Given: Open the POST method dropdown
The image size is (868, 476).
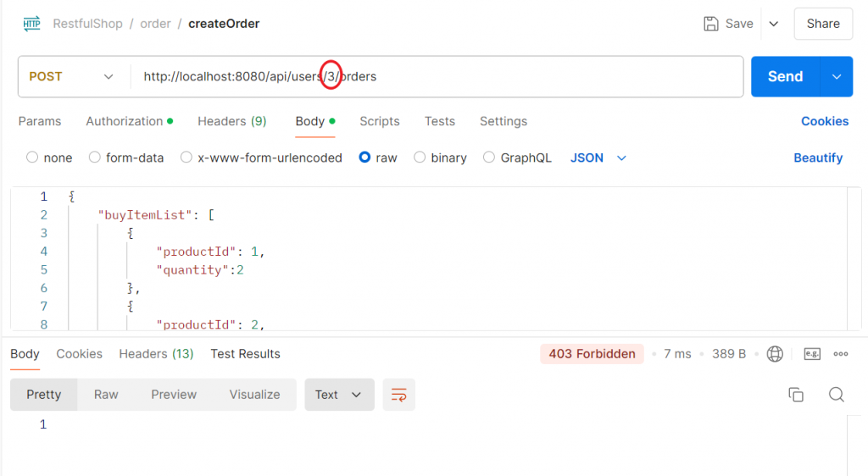Looking at the screenshot, I should (x=72, y=76).
